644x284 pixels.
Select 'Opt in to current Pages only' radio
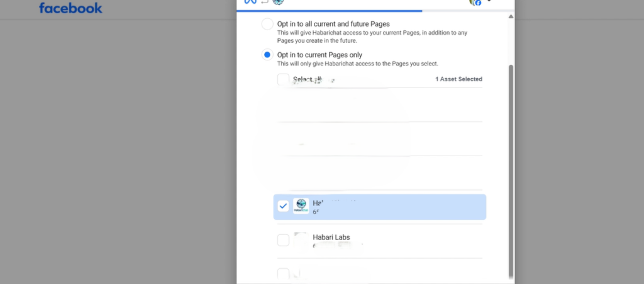pos(267,55)
